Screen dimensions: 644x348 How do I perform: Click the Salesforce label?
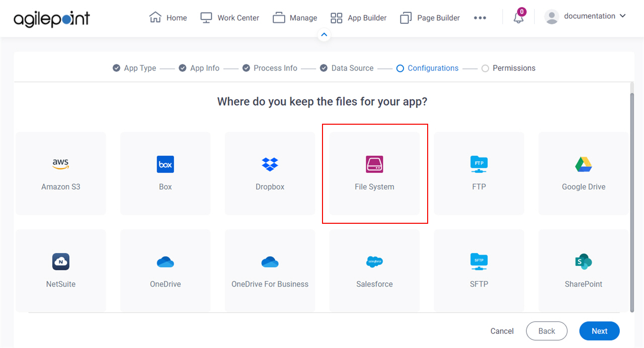[374, 284]
